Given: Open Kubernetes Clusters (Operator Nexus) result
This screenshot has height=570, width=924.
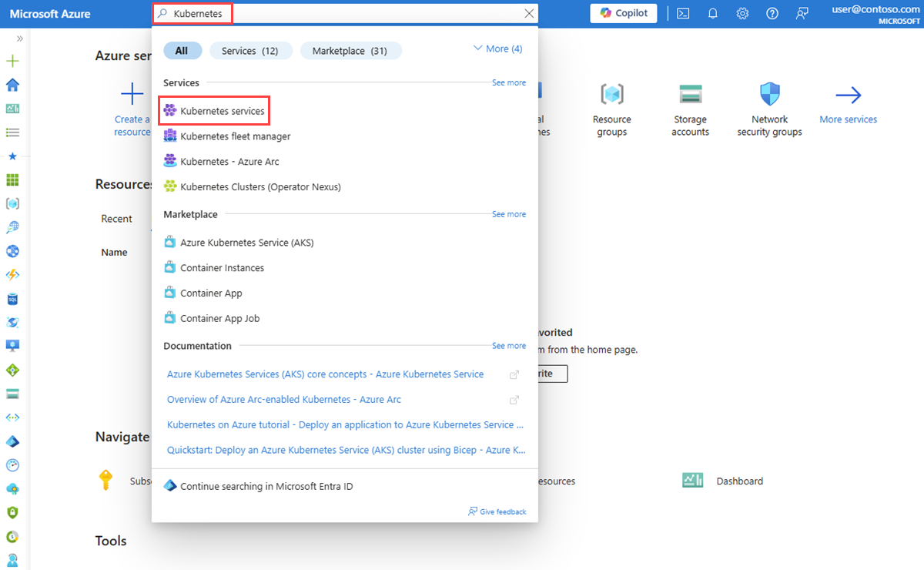Looking at the screenshot, I should (253, 186).
